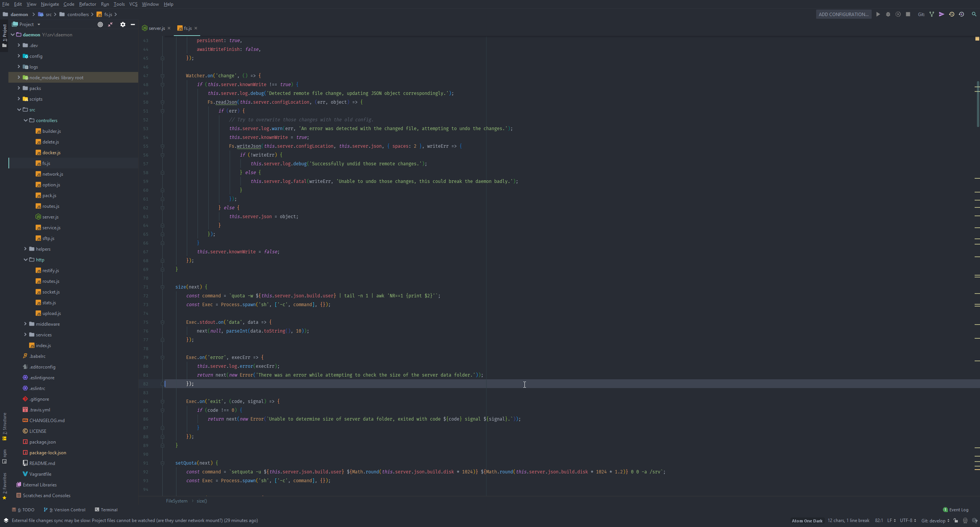
Task: Click the Git Rollback icon
Action: click(x=961, y=14)
